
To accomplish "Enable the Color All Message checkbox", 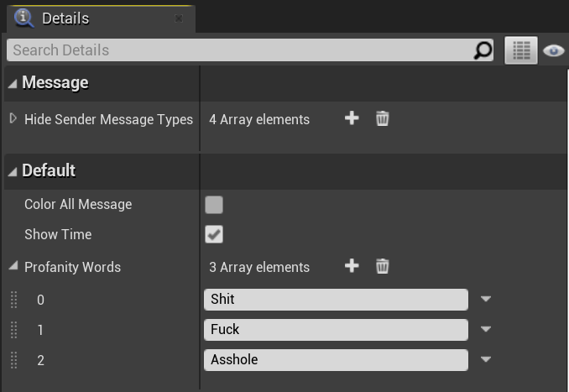I will coord(214,205).
